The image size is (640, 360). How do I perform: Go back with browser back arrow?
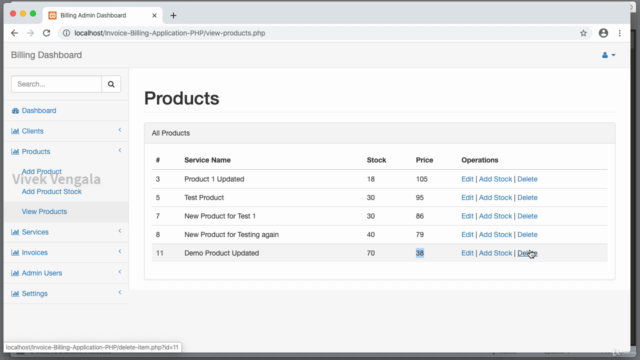point(15,33)
